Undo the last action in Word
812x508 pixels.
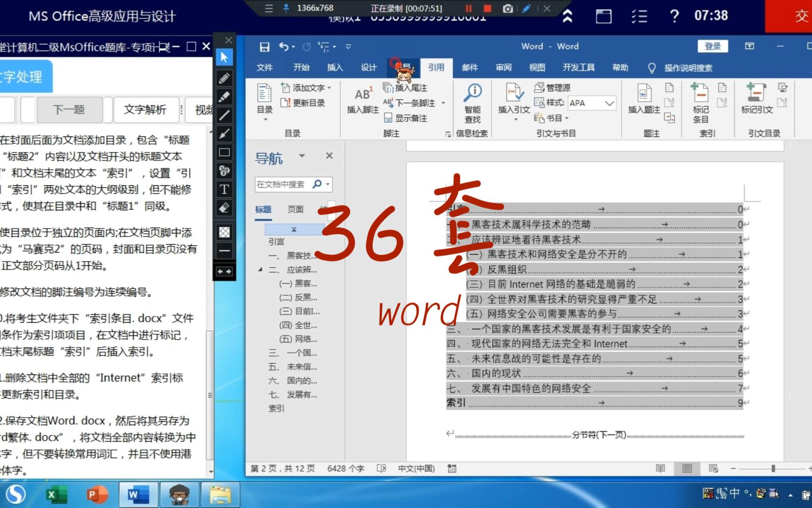point(284,46)
